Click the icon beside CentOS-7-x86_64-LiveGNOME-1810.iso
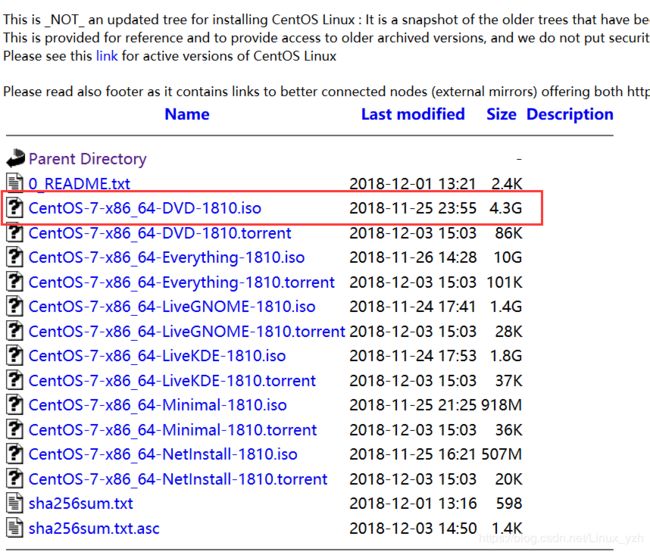 click(15, 307)
